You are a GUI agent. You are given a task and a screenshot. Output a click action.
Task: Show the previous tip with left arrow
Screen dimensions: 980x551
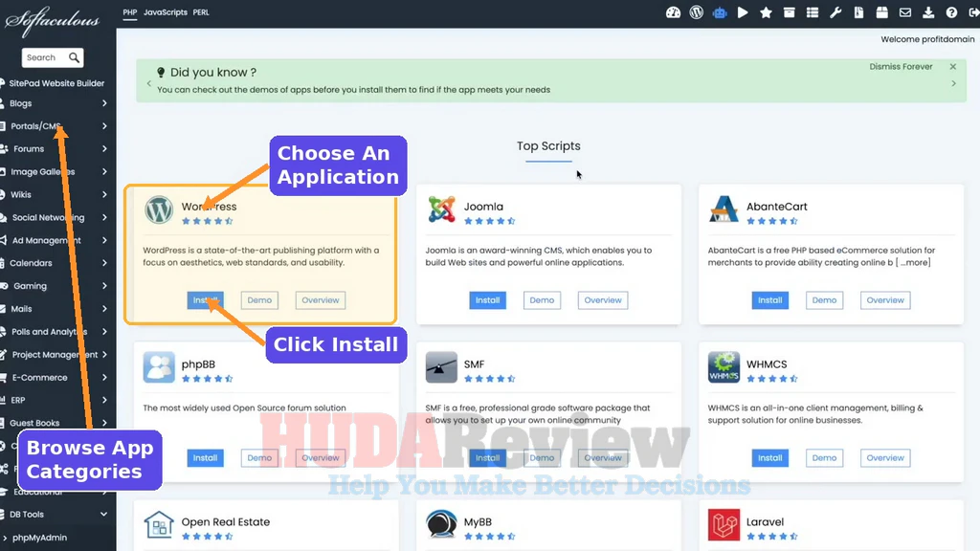click(x=148, y=84)
